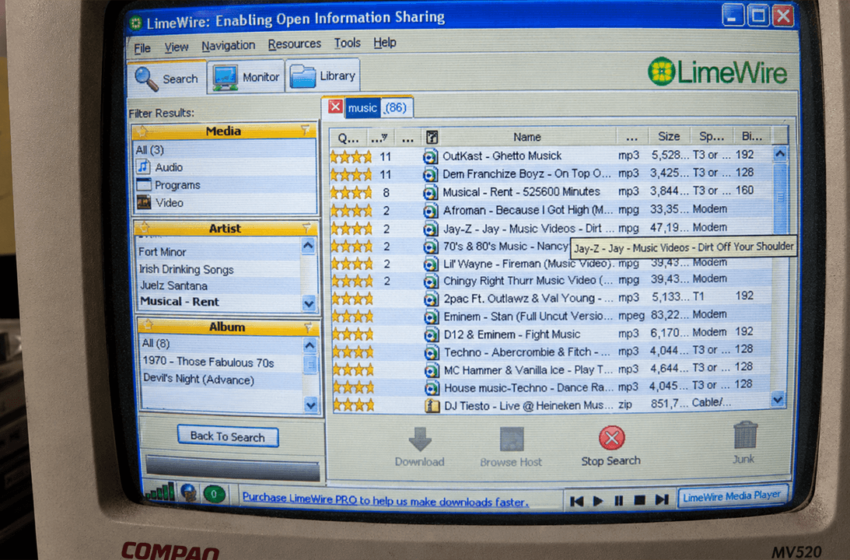Click the Media filter header star icon
The image size is (850, 560).
pyautogui.click(x=143, y=131)
